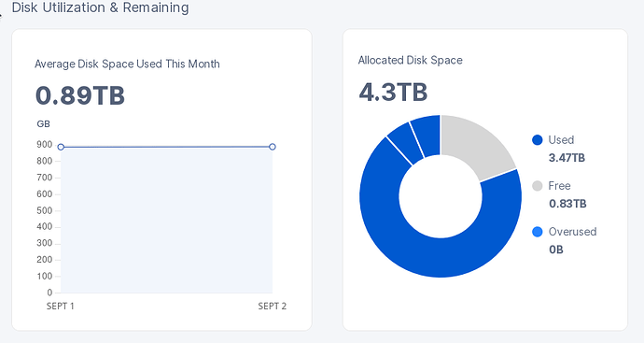
Task: Select the Used legend color dot
Action: [538, 140]
